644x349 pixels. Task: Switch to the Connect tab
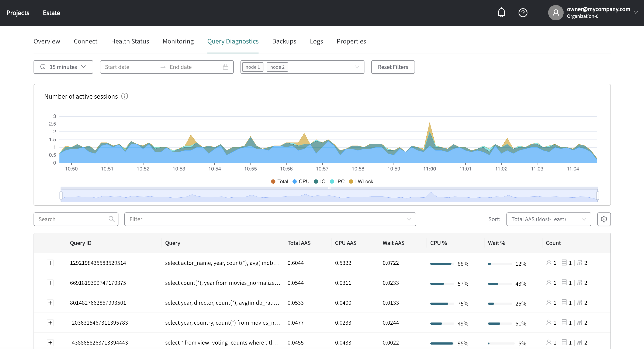click(86, 41)
